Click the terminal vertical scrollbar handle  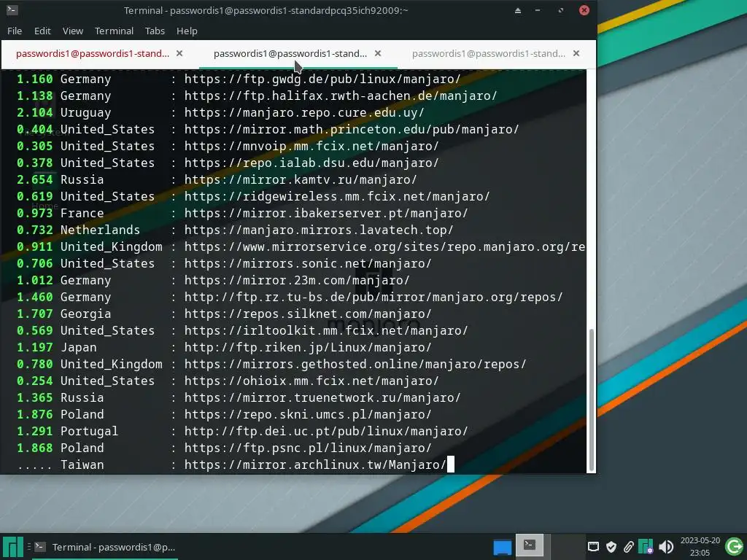(x=591, y=400)
